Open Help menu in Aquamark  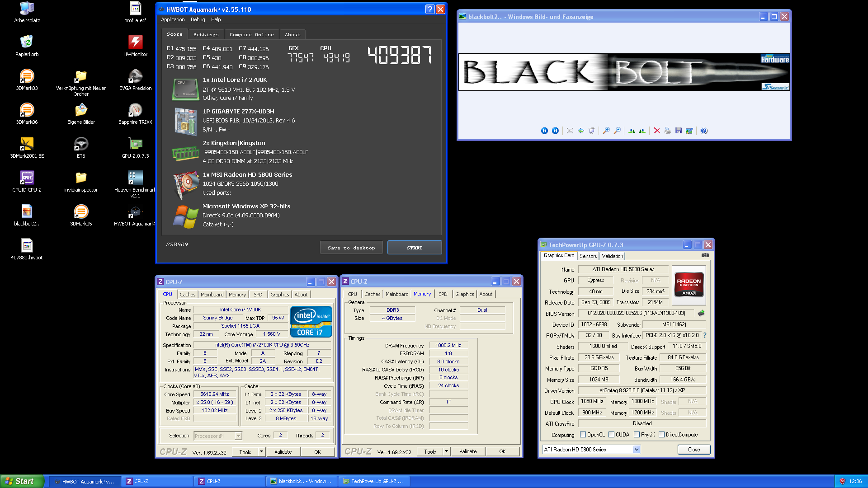(216, 19)
